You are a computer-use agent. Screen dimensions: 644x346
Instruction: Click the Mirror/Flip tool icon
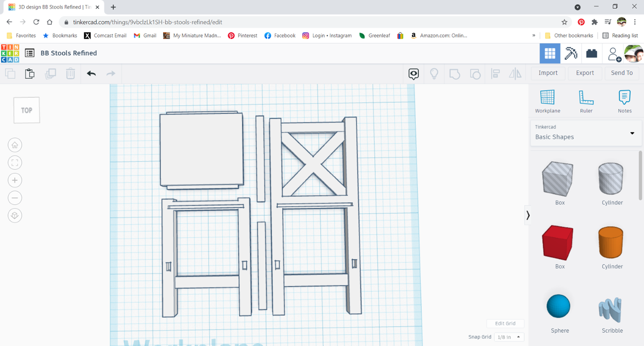pos(515,74)
